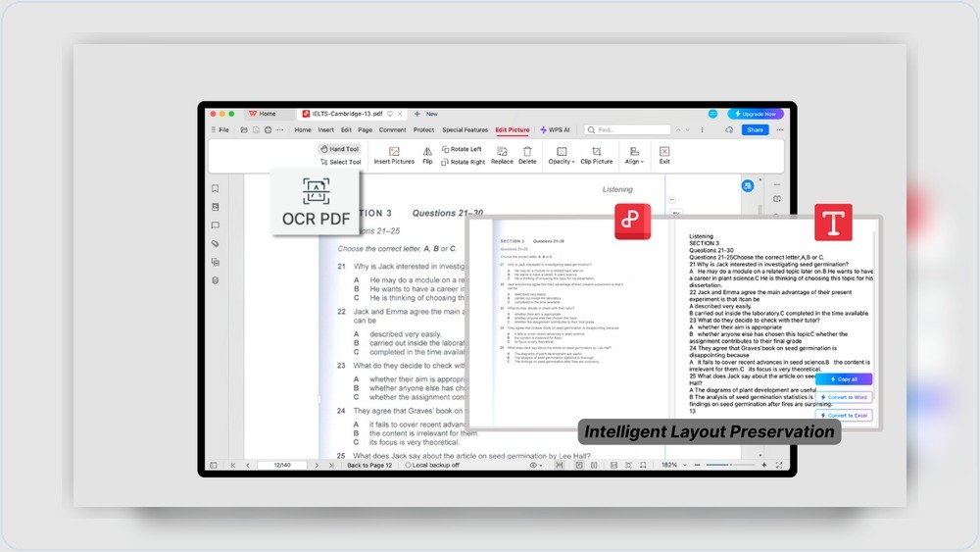Open the eye view mode dropdown
This screenshot has height=552, width=980.
coord(536,465)
